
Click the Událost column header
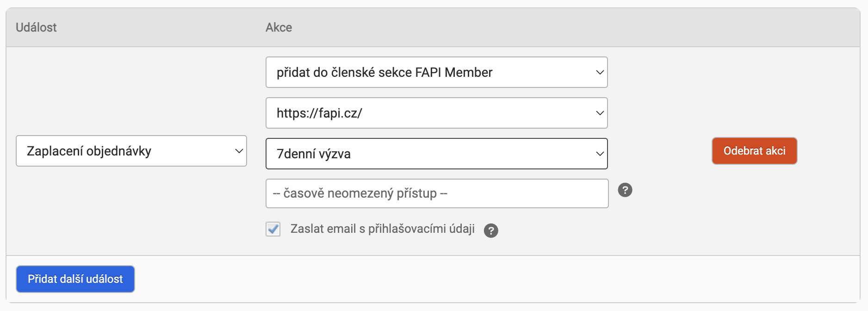pyautogui.click(x=36, y=27)
